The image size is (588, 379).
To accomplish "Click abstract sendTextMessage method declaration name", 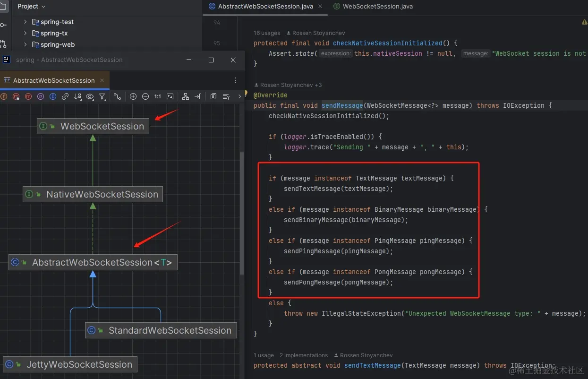I will pos(372,365).
